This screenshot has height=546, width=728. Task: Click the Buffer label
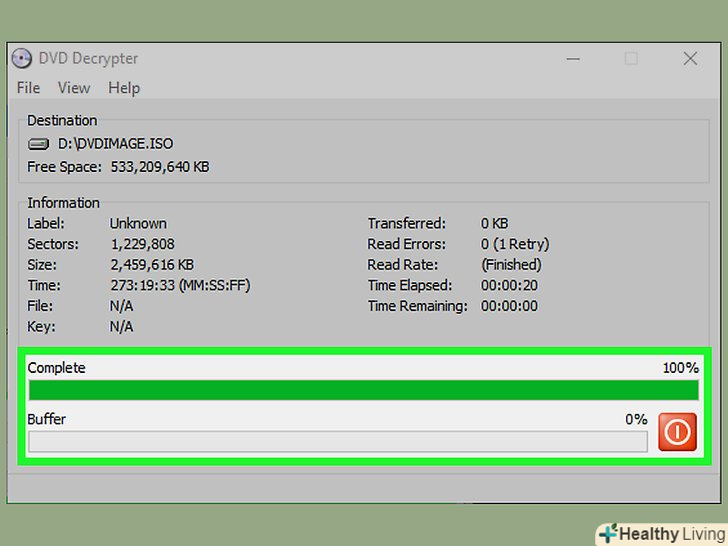coord(46,419)
